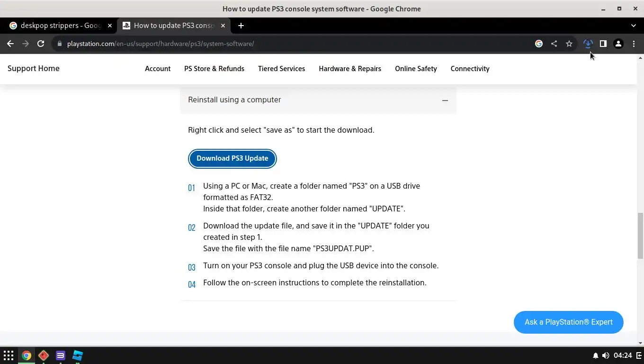Open a new browser tab
Screen dimensions: 644x364
coord(241,26)
